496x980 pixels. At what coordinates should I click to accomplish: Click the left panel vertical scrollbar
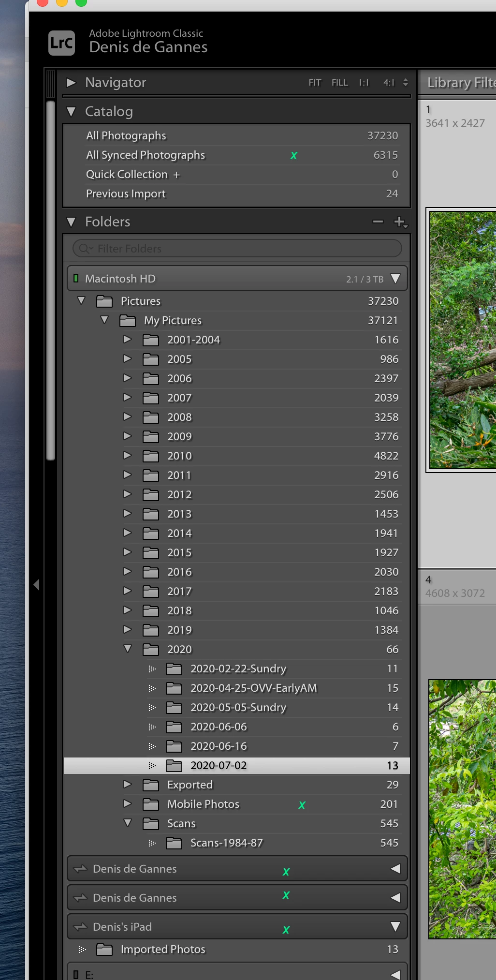51,281
